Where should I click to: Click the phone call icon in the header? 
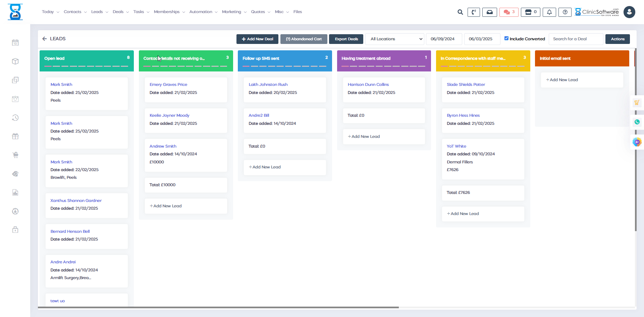point(474,12)
